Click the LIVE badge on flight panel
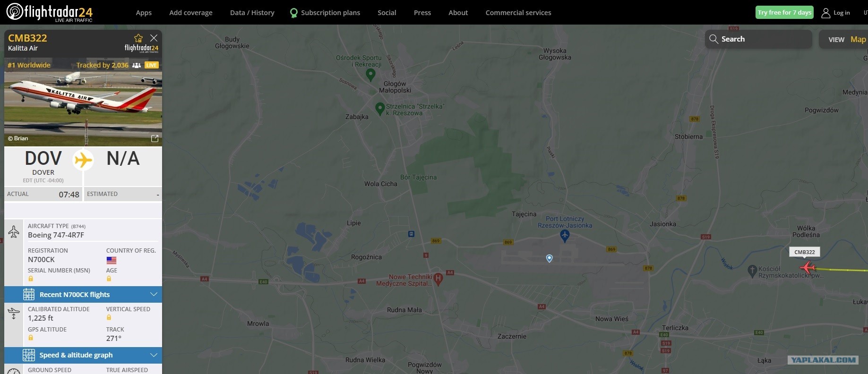The width and height of the screenshot is (868, 374). tap(152, 65)
